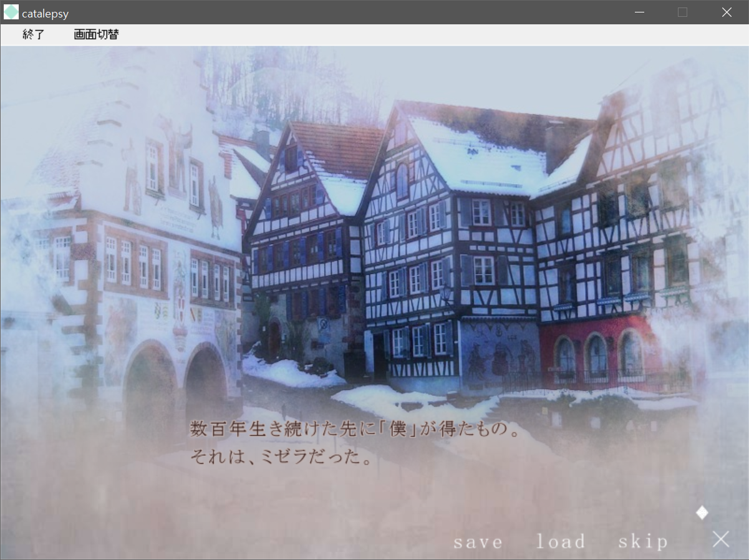Click the diamond advance-text indicator
The image size is (749, 560).
(702, 513)
